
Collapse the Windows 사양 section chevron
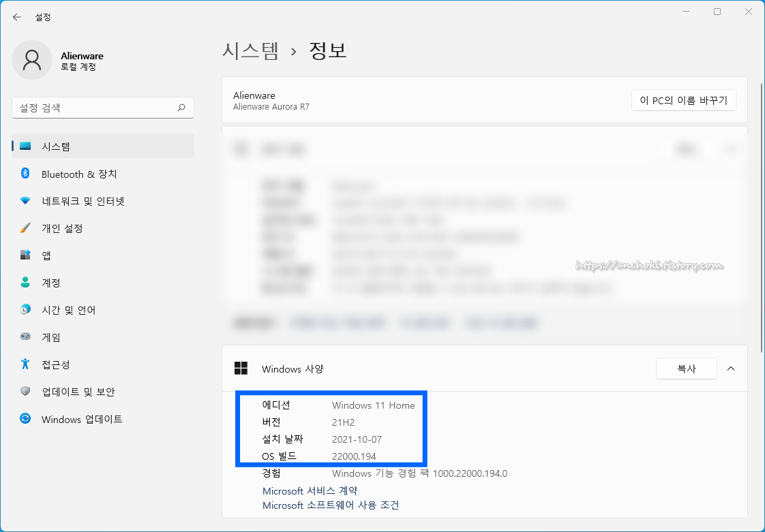[731, 369]
